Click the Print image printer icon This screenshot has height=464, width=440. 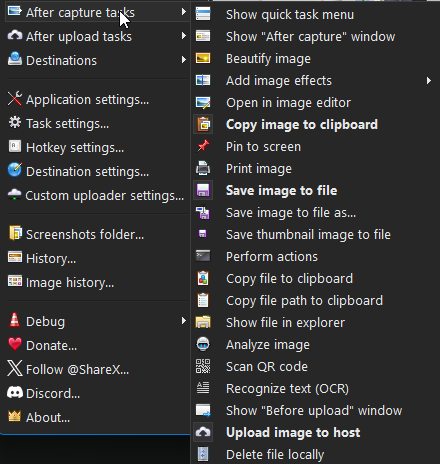[203, 168]
